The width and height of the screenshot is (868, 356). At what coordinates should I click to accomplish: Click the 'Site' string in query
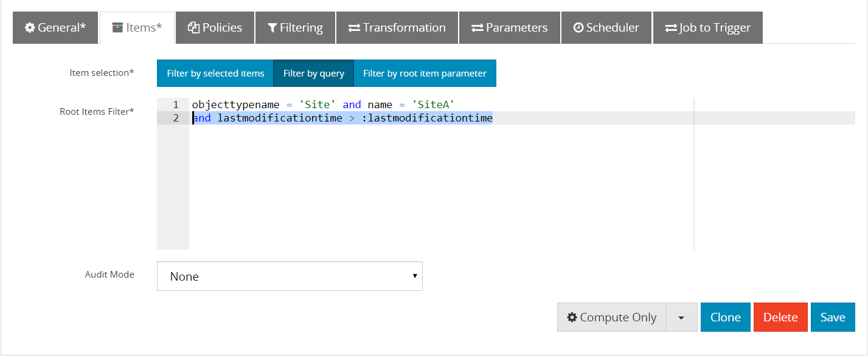(x=318, y=104)
